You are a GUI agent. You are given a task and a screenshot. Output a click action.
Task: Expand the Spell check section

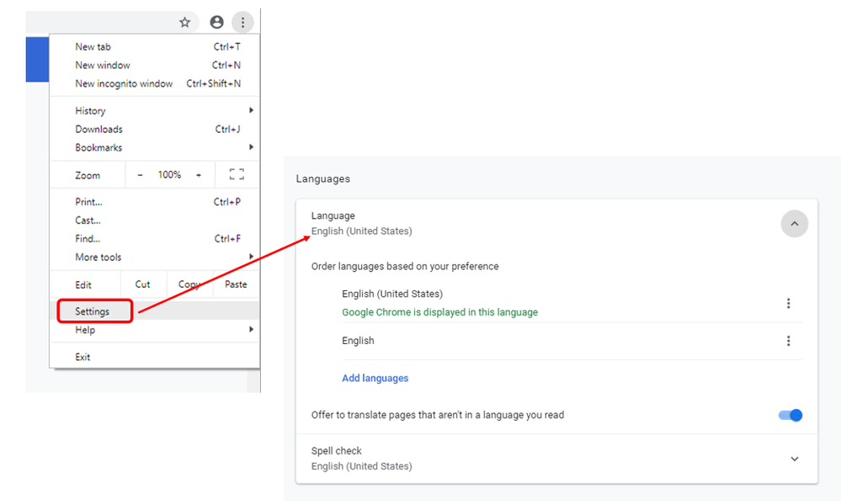tap(794, 459)
